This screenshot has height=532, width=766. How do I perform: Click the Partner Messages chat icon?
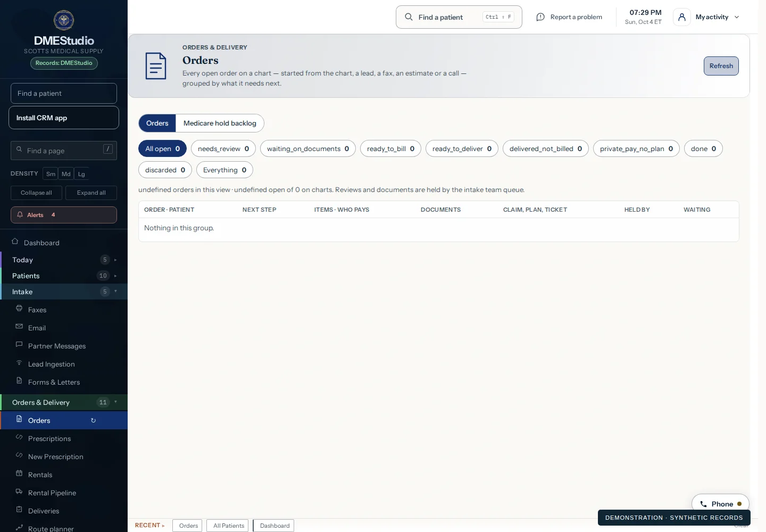click(x=19, y=345)
